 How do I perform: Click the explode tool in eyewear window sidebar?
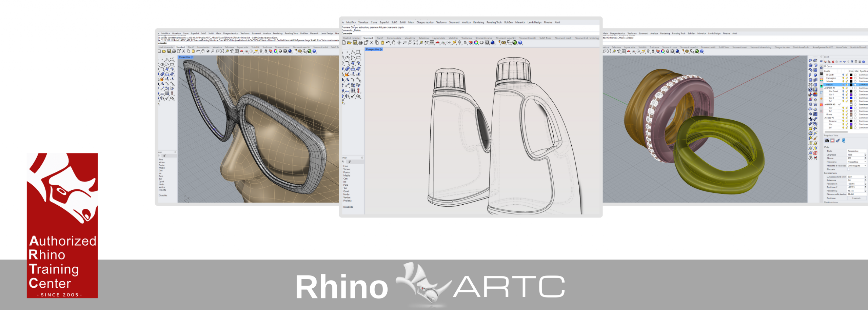point(162,79)
